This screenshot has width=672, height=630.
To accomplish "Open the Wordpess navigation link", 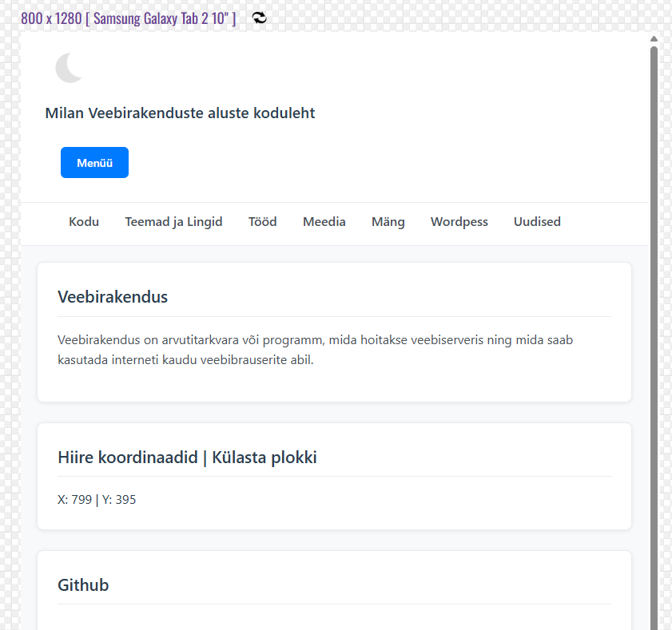I will tap(459, 222).
